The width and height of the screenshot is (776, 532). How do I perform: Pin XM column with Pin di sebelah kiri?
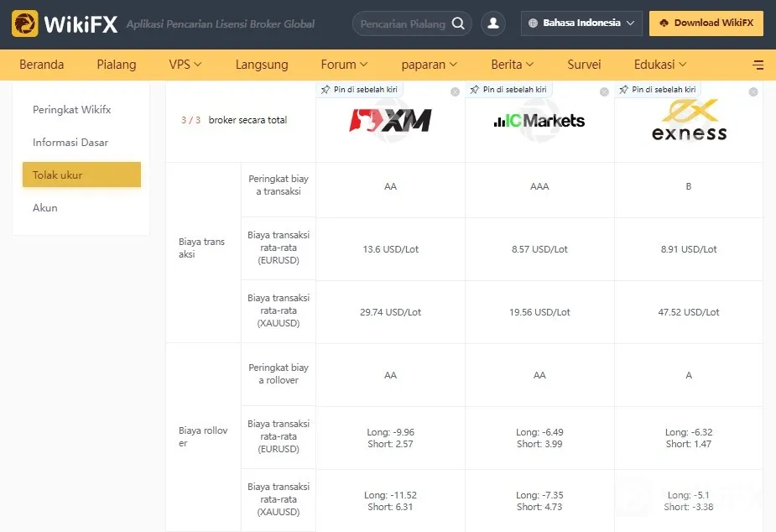click(x=360, y=90)
